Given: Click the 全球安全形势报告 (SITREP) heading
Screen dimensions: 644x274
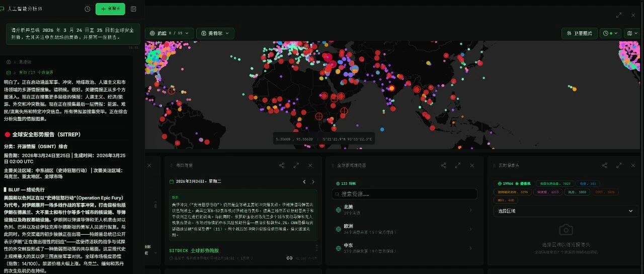Looking at the screenshot, I should tap(46, 134).
